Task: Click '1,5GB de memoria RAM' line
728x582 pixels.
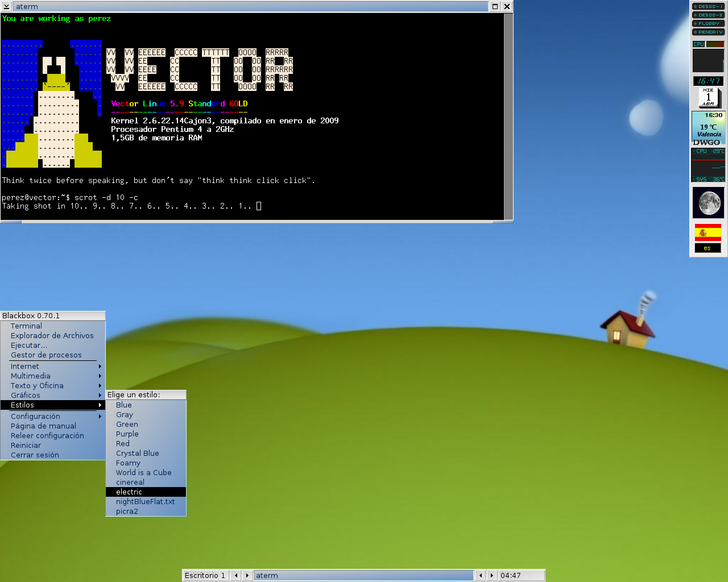Action: [156, 138]
